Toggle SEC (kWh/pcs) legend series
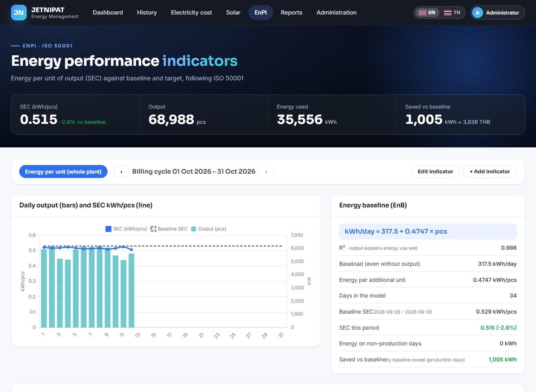Image resolution: width=536 pixels, height=392 pixels. (x=126, y=229)
